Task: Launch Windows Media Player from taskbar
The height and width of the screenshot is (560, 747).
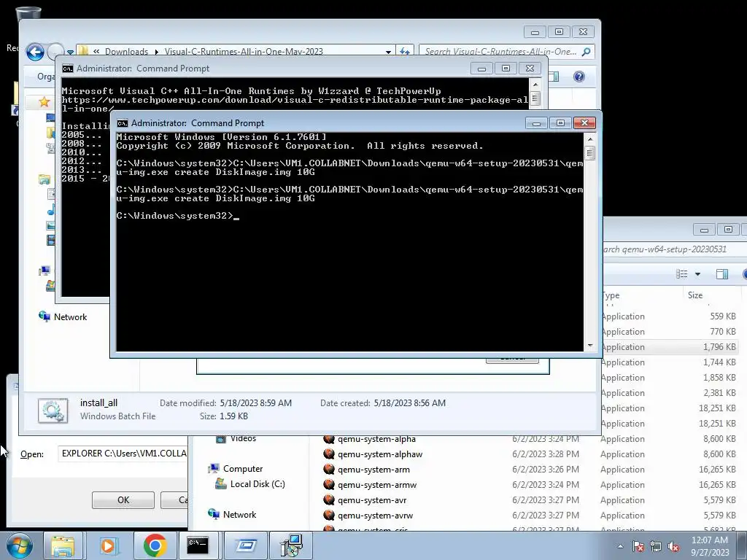Action: point(109,545)
